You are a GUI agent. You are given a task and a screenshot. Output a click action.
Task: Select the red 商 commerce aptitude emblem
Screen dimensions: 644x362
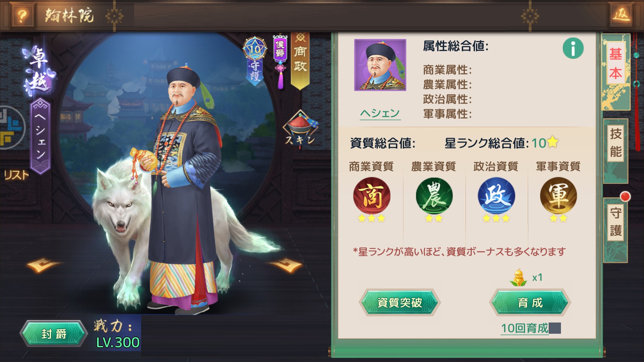tap(371, 196)
